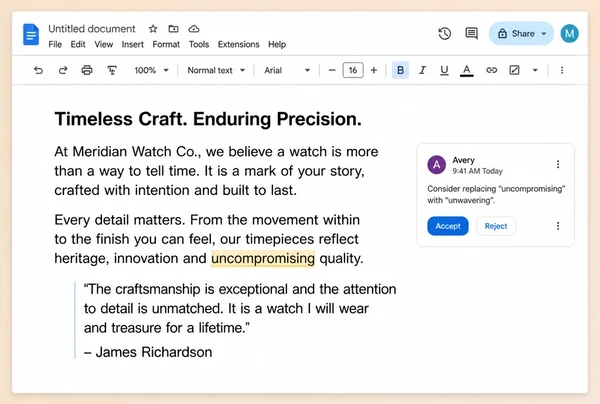This screenshot has height=404, width=600.
Task: Undo the last action
Action: [x=38, y=70]
